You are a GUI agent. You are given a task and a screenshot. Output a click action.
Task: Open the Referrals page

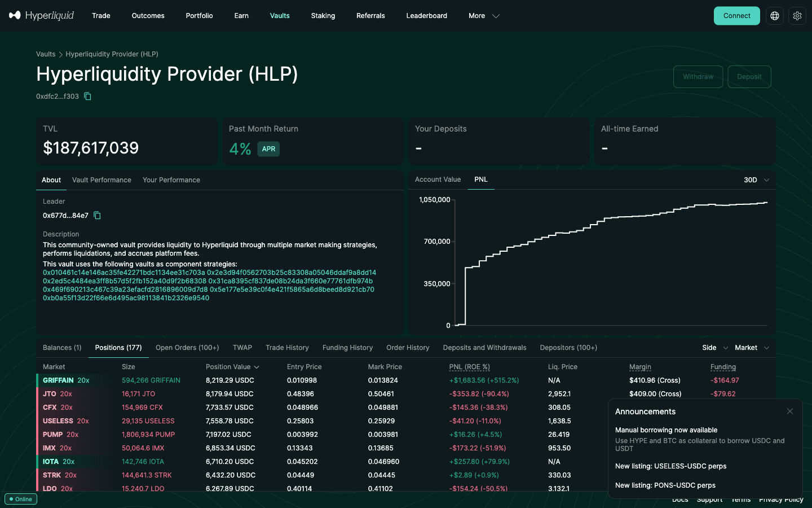pos(370,16)
